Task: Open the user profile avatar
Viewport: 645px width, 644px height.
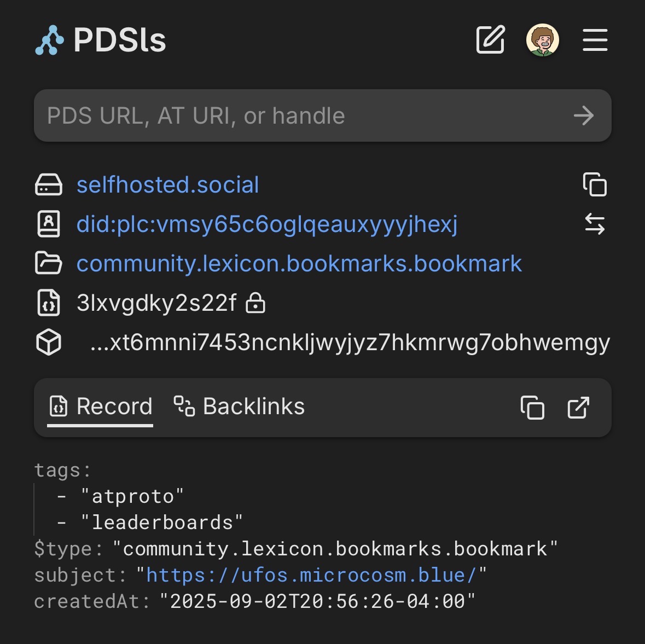Action: tap(542, 40)
